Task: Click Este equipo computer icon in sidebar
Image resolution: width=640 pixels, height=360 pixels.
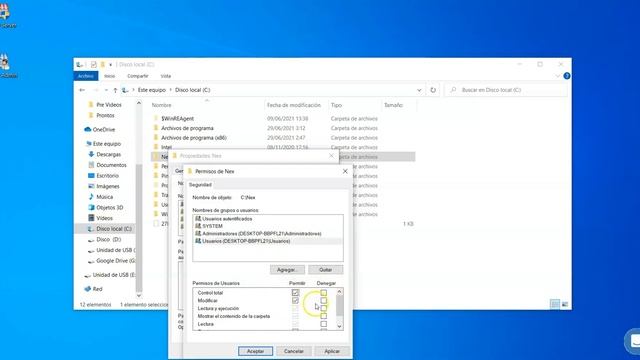Action: coord(88,144)
